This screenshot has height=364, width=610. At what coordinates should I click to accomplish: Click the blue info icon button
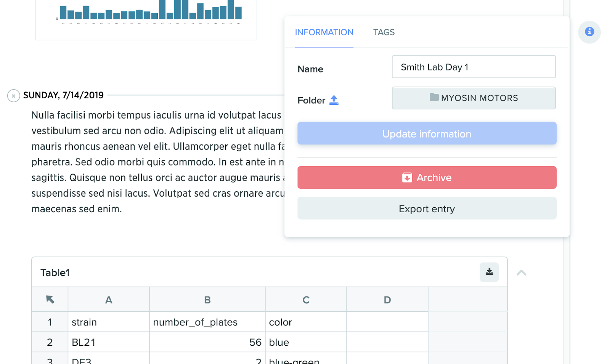click(x=589, y=32)
